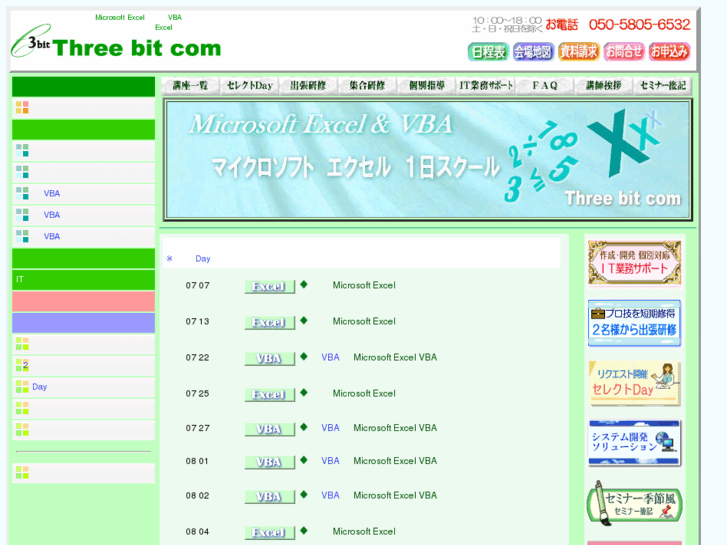Click the Day link above the schedule list

(203, 259)
